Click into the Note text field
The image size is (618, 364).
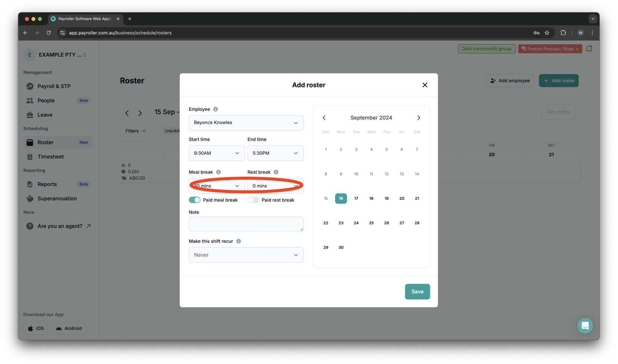246,224
